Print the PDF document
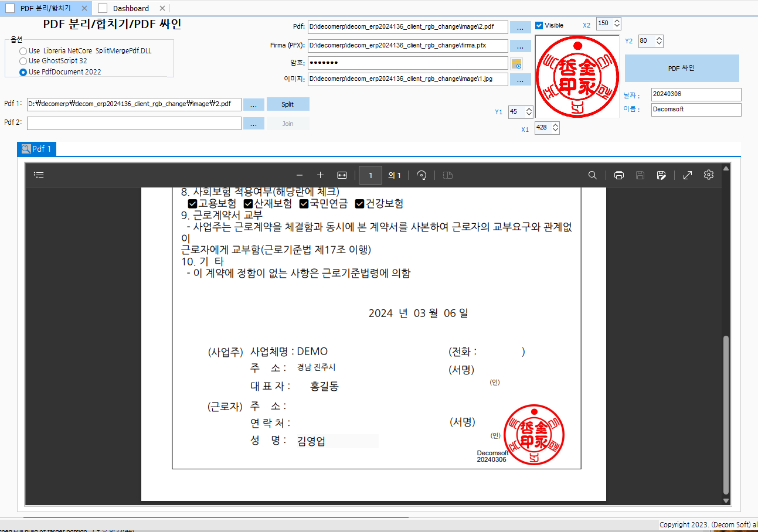The image size is (758, 532). point(618,175)
